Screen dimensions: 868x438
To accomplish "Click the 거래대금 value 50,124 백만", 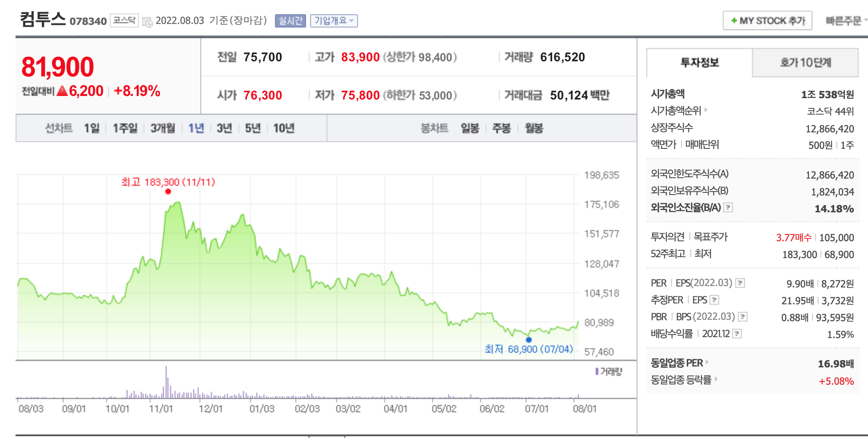I will (580, 96).
